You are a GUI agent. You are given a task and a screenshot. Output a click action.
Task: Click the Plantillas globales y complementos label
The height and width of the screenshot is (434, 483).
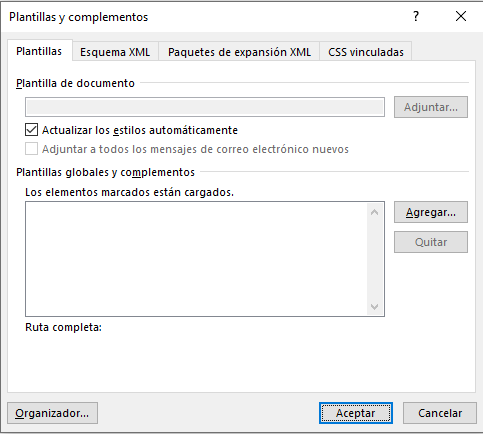105,172
